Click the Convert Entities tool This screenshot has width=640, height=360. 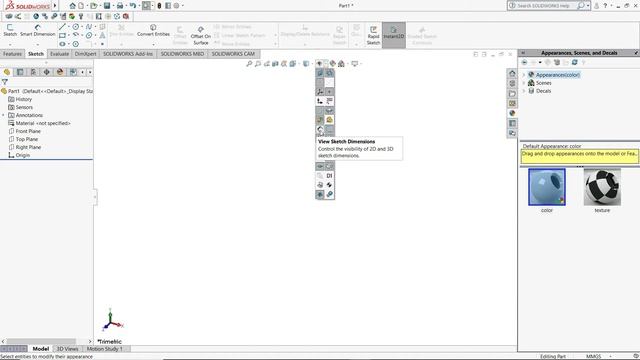(153, 30)
